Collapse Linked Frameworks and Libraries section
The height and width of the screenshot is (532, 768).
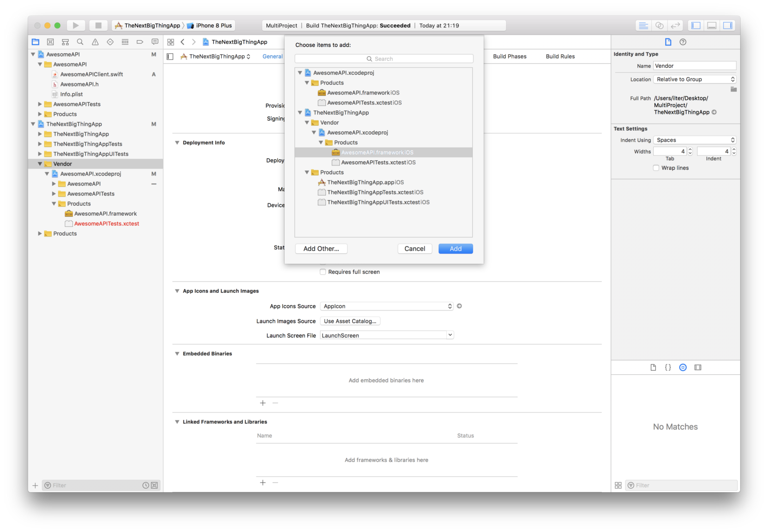coord(177,422)
